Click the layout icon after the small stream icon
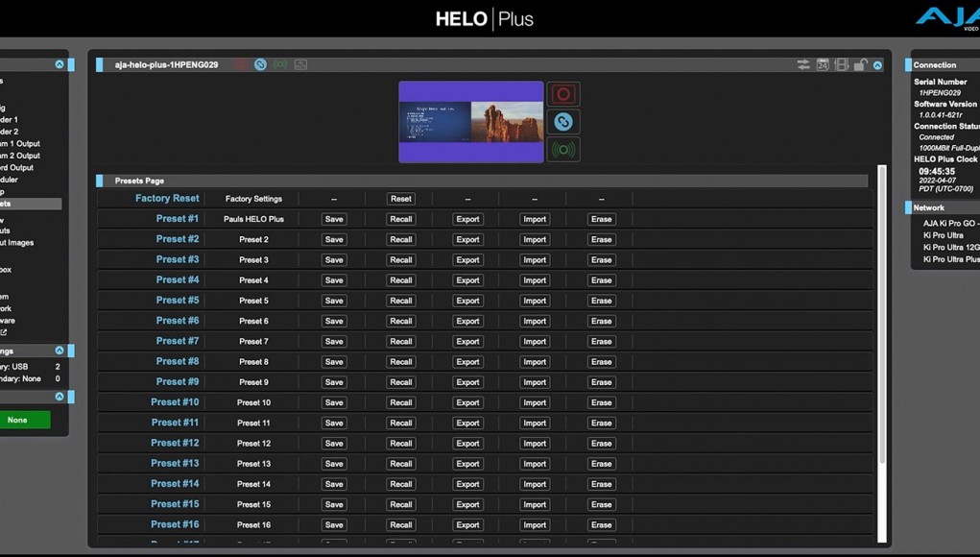Screen dimensions: 980x557 tap(300, 64)
